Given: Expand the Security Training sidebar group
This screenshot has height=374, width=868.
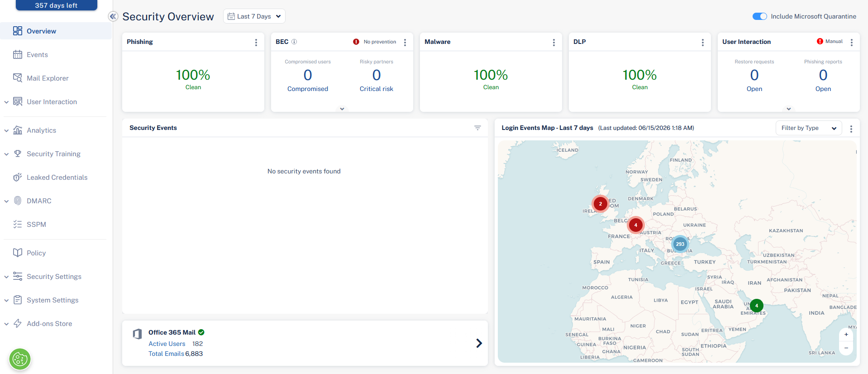Looking at the screenshot, I should 6,154.
